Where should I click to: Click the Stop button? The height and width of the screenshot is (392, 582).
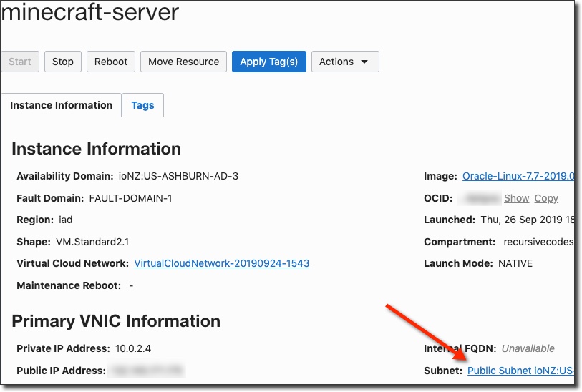point(63,62)
